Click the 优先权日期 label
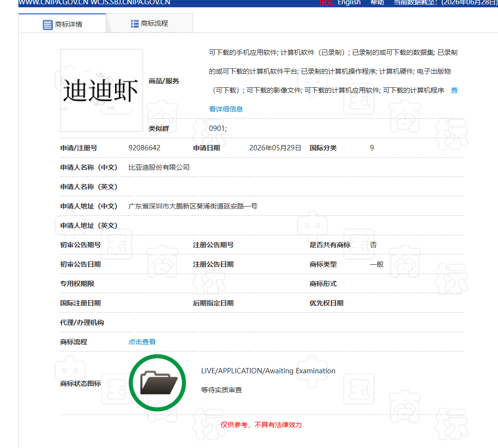 click(x=326, y=303)
